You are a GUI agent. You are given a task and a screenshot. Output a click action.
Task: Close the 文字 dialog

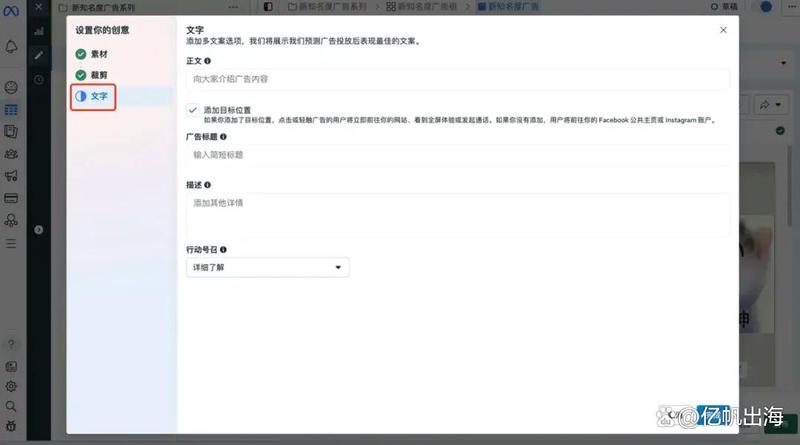[x=723, y=30]
